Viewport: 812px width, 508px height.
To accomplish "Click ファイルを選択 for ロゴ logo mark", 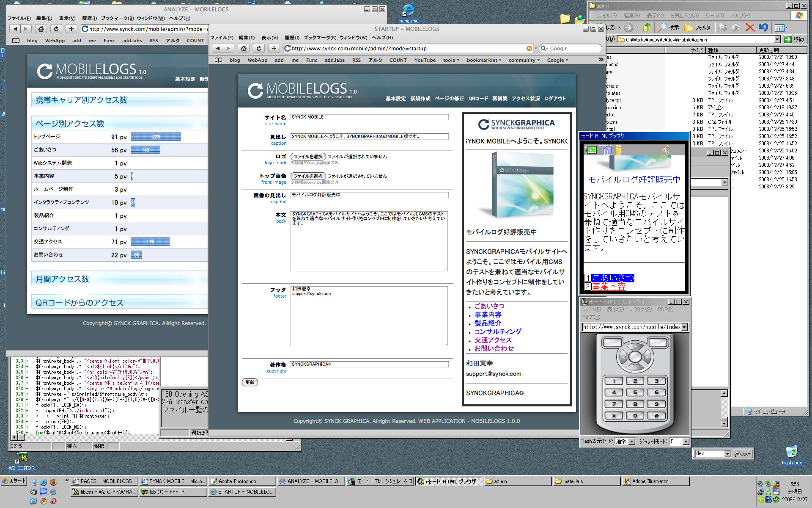I will click(308, 157).
